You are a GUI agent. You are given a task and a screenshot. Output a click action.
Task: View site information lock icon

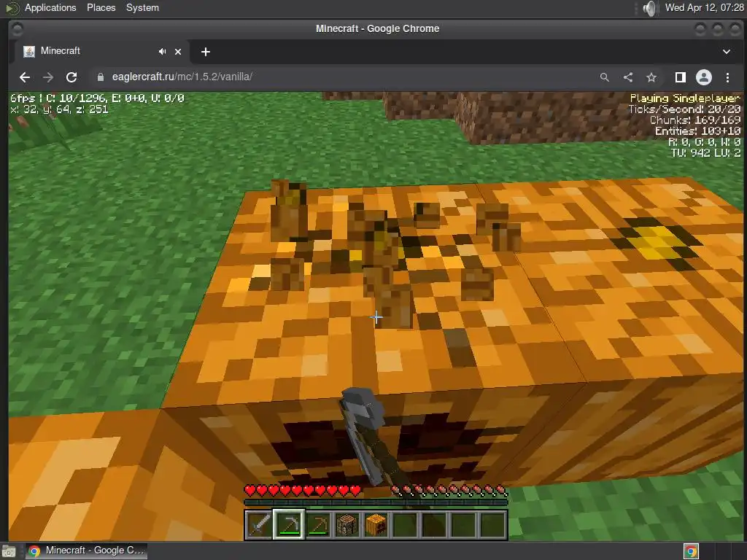101,77
